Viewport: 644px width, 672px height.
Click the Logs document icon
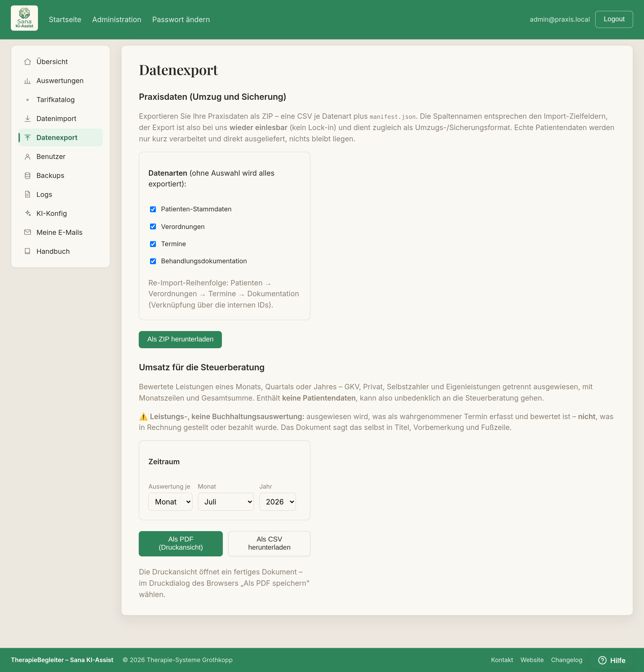27,194
